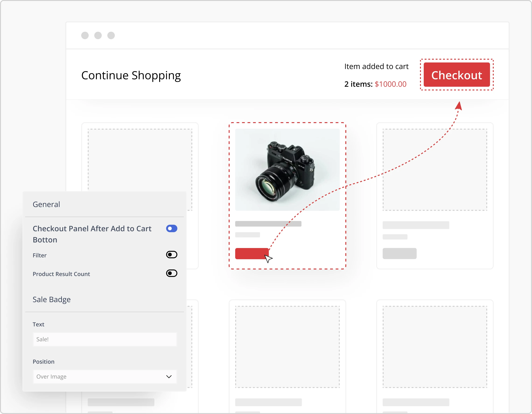This screenshot has width=532, height=414.
Task: Enable the Filter toggle
Action: coord(171,255)
